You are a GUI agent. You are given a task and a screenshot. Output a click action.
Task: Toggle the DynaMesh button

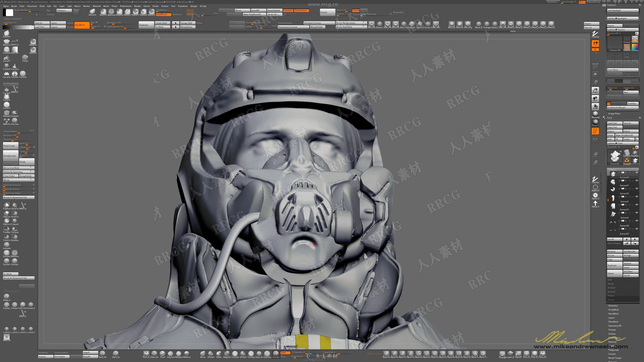pyautogui.click(x=82, y=25)
